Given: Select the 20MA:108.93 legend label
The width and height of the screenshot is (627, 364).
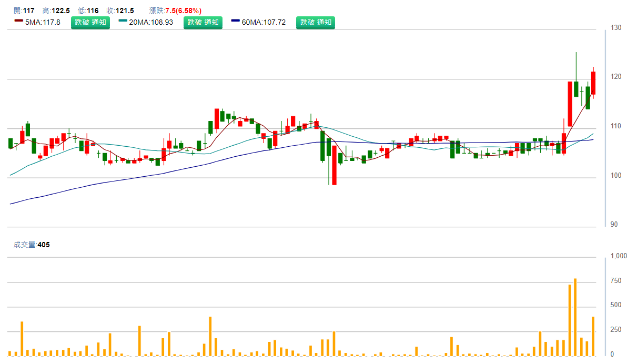Looking at the screenshot, I should point(150,22).
